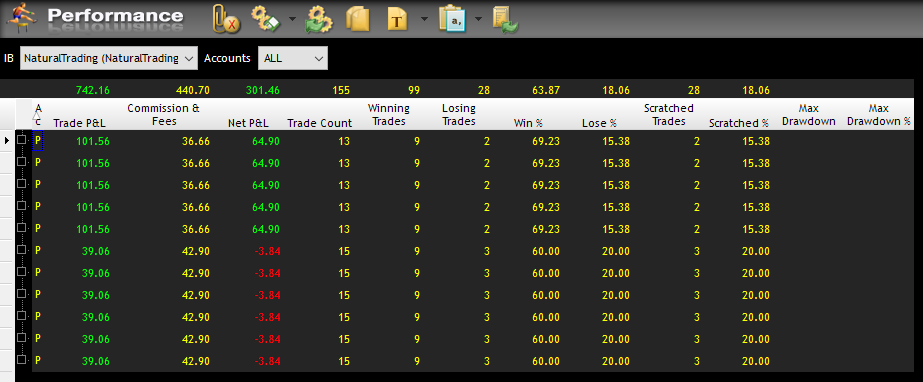Click the paperclip icon with red X

(226, 18)
